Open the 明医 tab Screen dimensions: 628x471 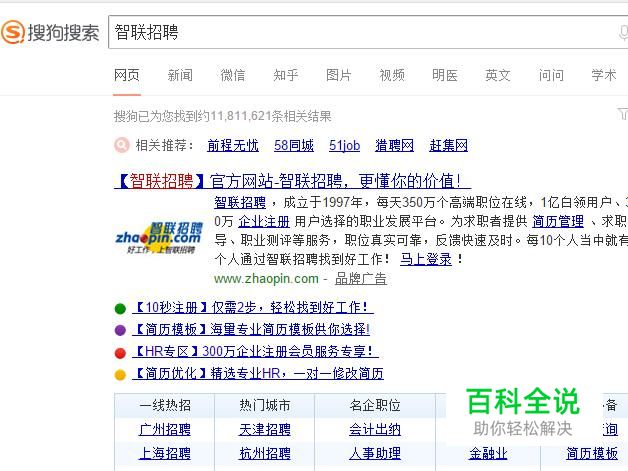pyautogui.click(x=445, y=75)
